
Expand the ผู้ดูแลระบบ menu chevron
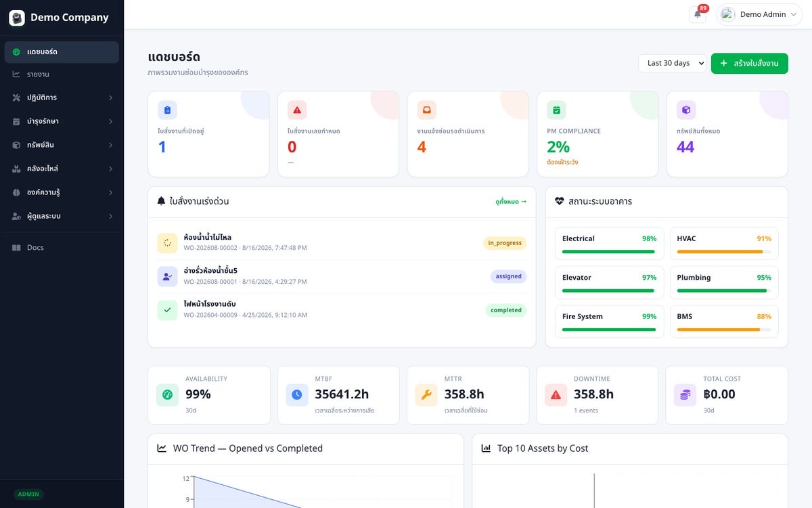111,216
